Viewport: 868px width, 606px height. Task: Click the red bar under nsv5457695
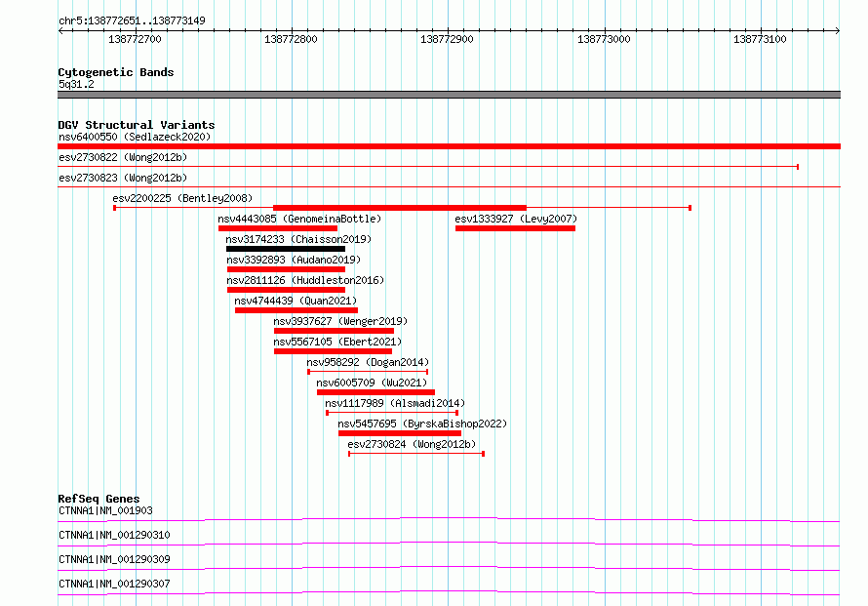[400, 433]
